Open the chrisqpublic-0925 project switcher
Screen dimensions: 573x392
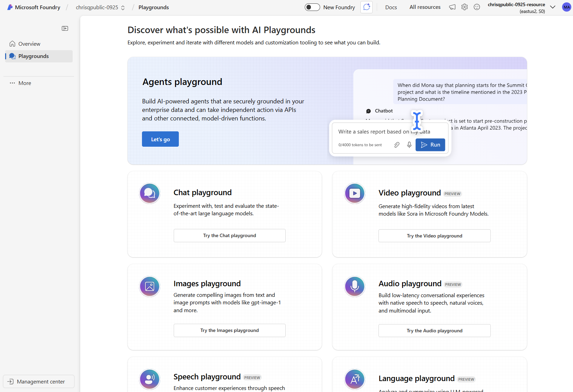pyautogui.click(x=100, y=7)
